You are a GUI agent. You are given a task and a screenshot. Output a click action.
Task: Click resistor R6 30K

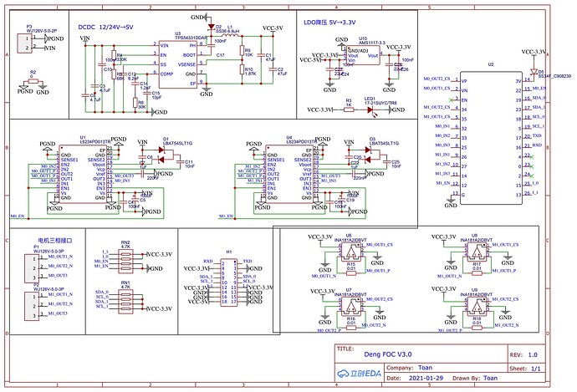(x=135, y=104)
